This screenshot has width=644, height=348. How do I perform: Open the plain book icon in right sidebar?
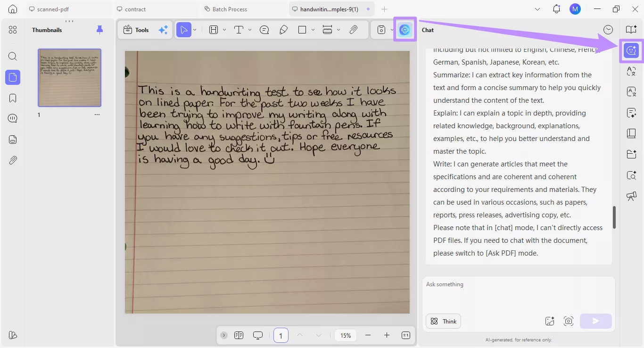point(631,133)
